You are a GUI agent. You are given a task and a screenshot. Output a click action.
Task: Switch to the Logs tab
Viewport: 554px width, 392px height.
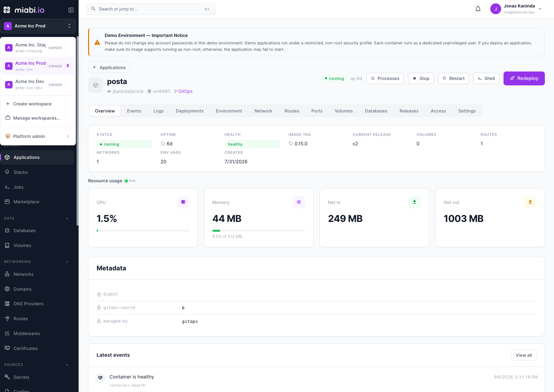159,111
